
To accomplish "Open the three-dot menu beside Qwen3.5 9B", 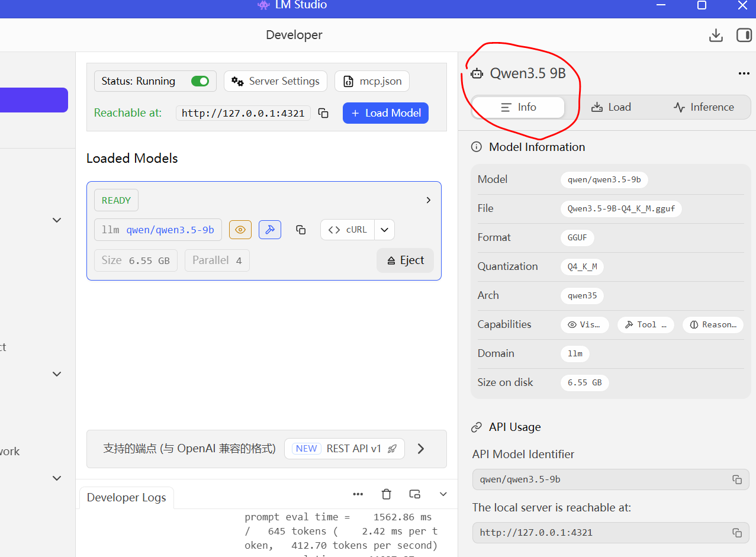I will point(744,73).
